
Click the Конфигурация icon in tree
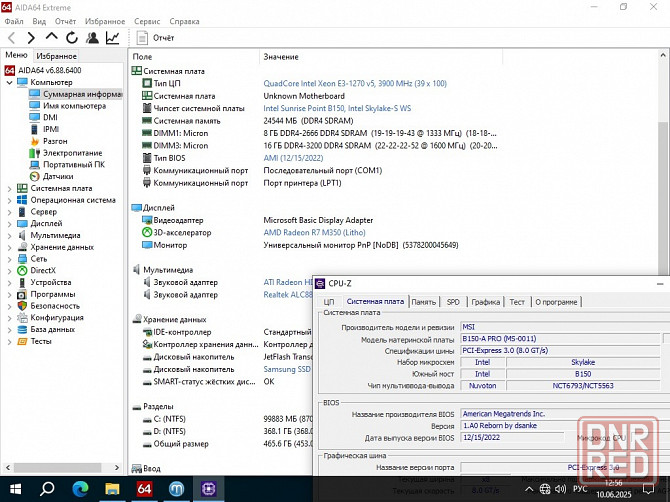(22, 318)
